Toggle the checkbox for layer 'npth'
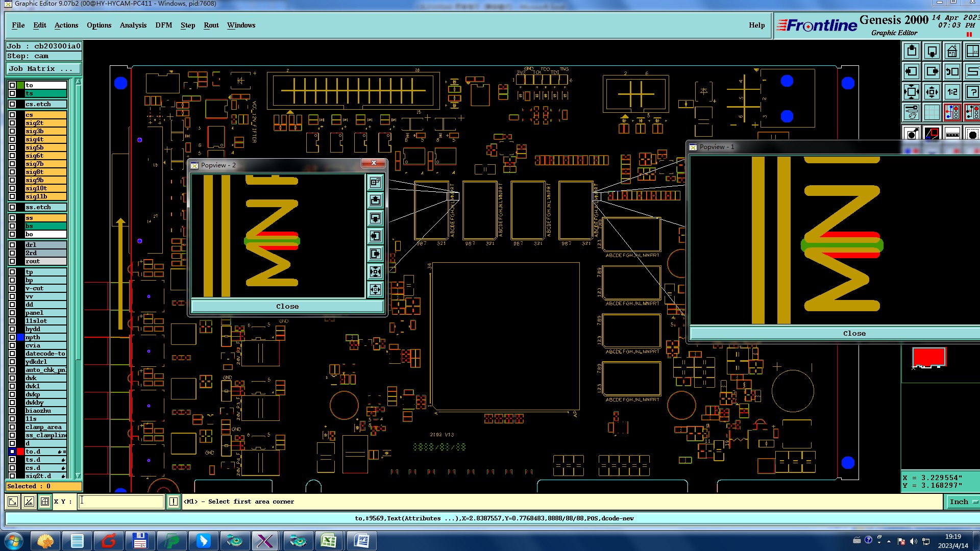Viewport: 980px width, 551px height. coord(12,337)
